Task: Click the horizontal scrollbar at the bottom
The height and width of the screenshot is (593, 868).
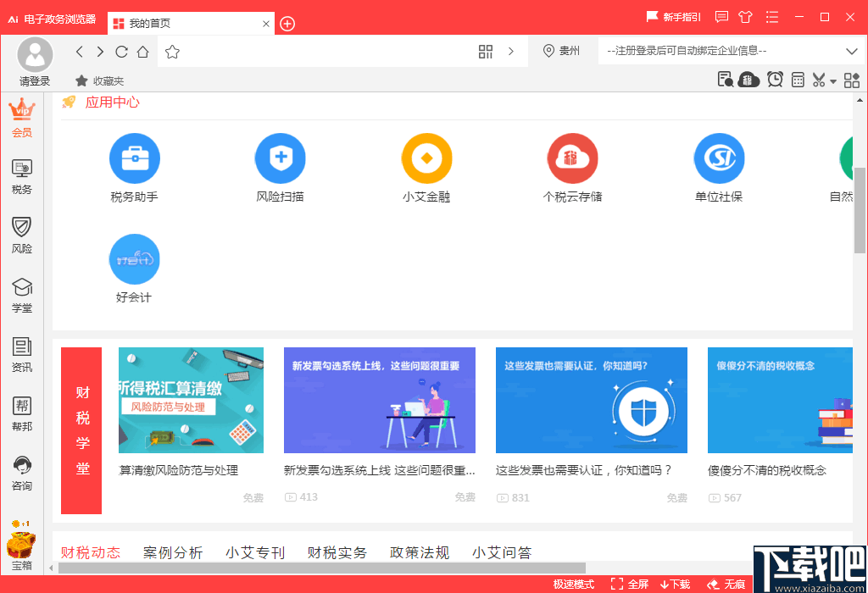Action: tap(322, 569)
